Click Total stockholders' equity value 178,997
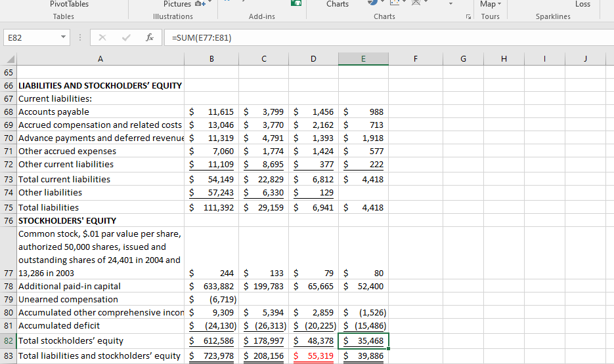Screen dimensions: 614x364 (264, 340)
